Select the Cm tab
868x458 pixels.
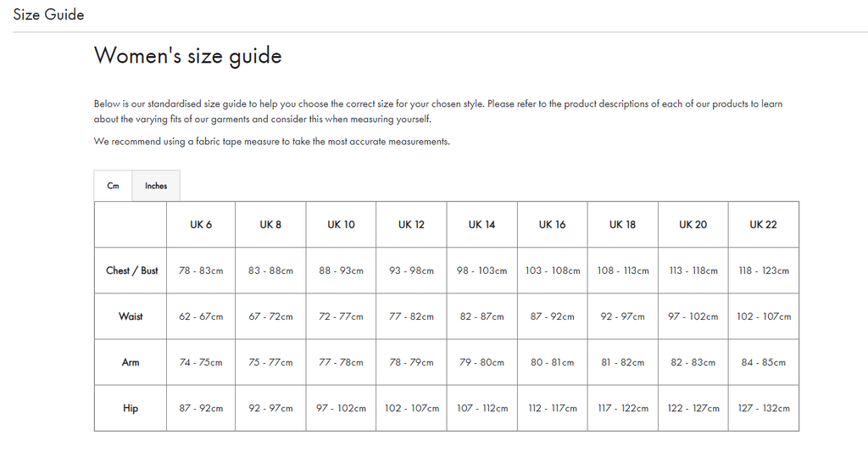pyautogui.click(x=113, y=186)
